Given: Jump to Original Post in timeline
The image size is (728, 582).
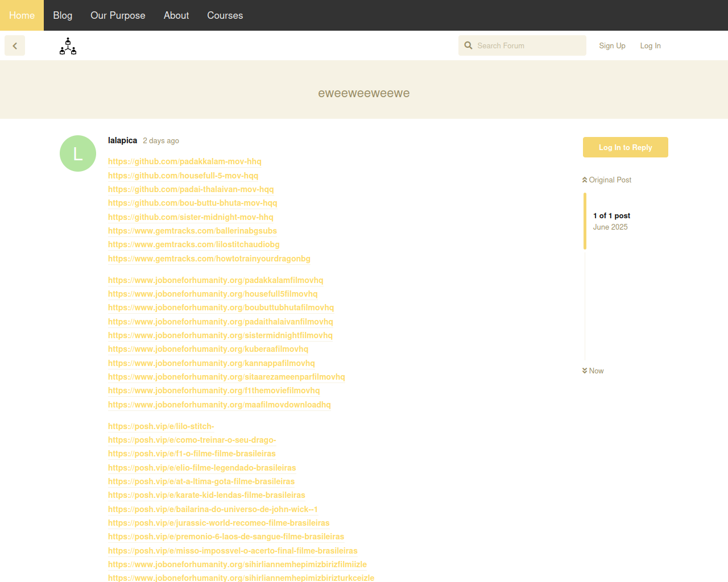Looking at the screenshot, I should pyautogui.click(x=607, y=180).
